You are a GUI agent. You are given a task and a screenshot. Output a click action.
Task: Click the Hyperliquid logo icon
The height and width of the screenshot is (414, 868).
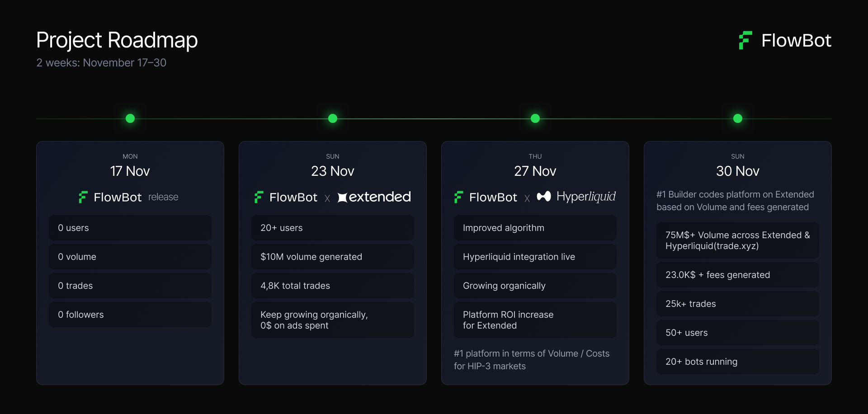tap(544, 196)
